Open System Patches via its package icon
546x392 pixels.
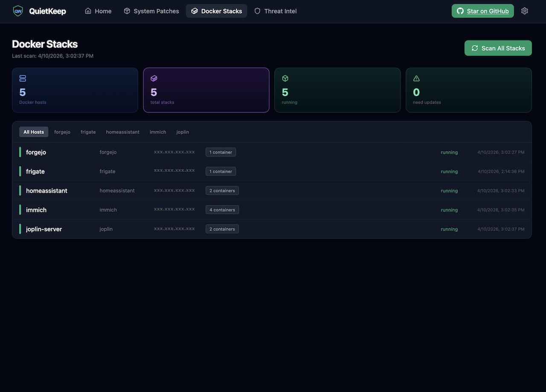(x=127, y=11)
